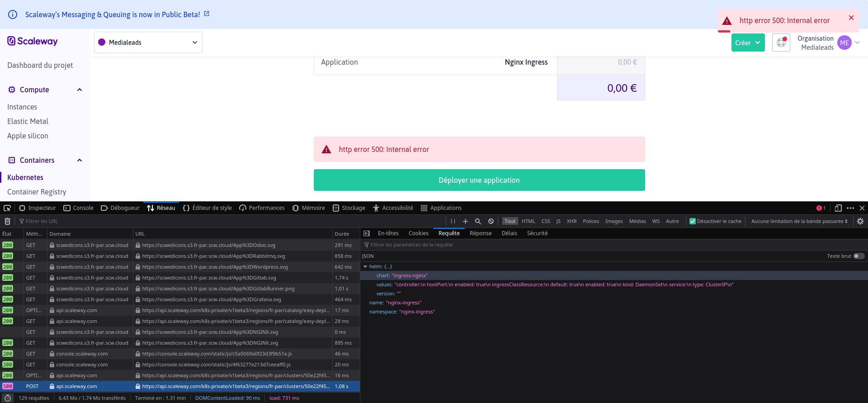Switch to the Débogueur devtools tab
This screenshot has width=868, height=403.
pyautogui.click(x=120, y=208)
